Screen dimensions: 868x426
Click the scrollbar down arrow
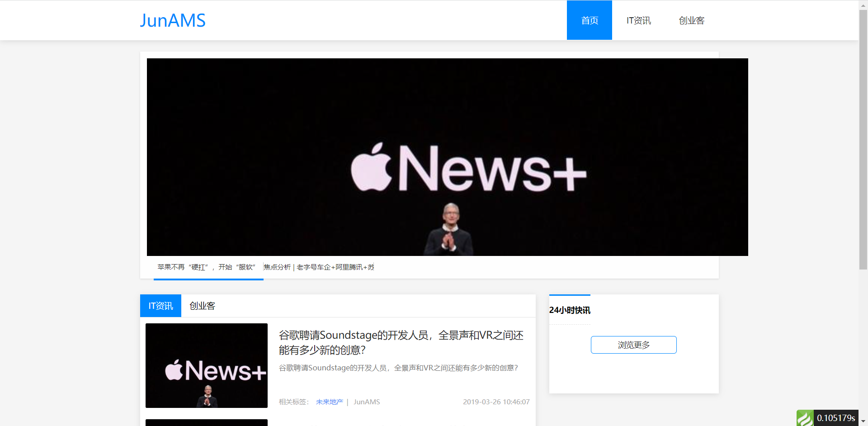point(863,421)
